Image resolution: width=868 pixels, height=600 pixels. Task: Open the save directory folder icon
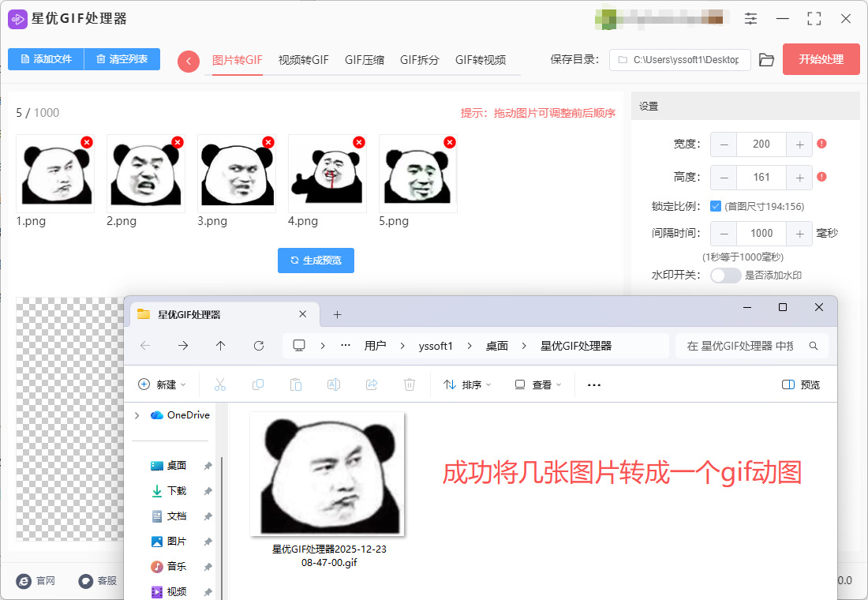click(x=766, y=60)
